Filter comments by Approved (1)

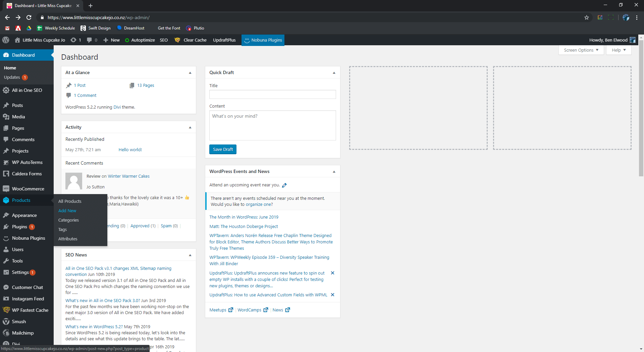[x=143, y=226]
